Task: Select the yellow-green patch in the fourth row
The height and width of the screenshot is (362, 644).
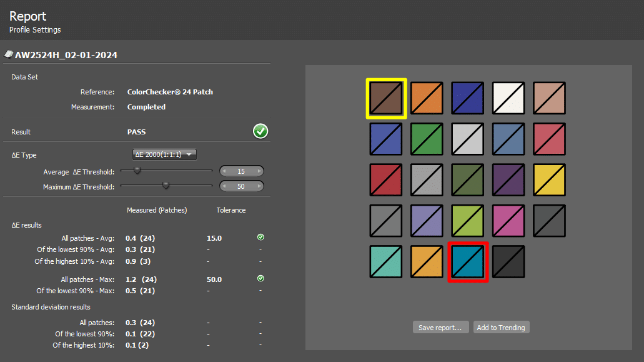Action: 468,221
